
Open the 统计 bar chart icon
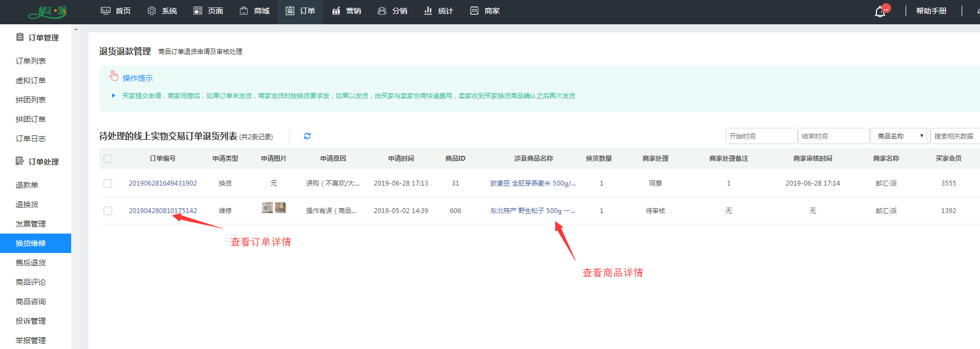coord(428,11)
